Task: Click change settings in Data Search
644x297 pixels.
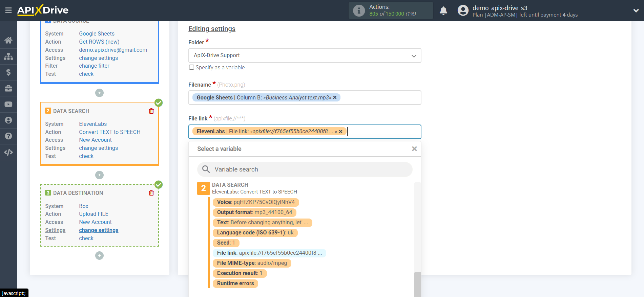Action: (x=98, y=148)
